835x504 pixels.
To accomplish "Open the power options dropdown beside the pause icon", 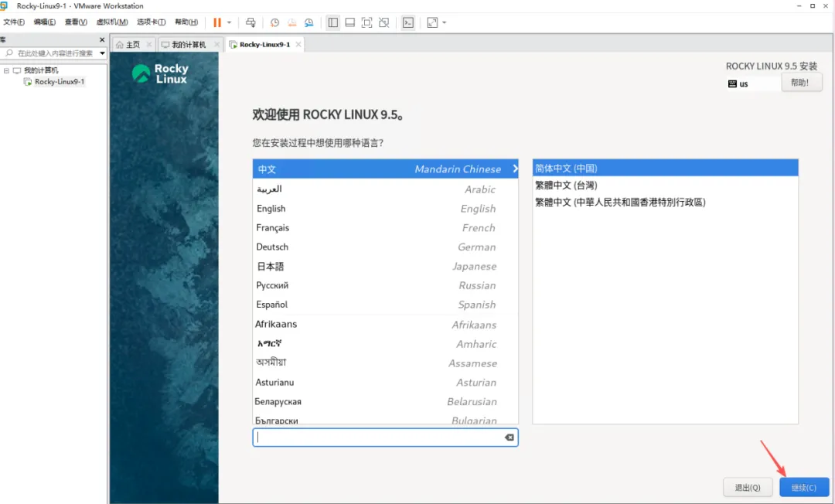I will (x=229, y=22).
